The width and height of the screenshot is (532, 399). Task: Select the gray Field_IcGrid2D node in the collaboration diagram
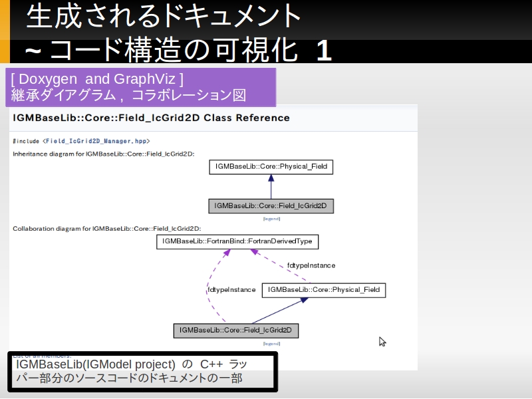tap(235, 330)
